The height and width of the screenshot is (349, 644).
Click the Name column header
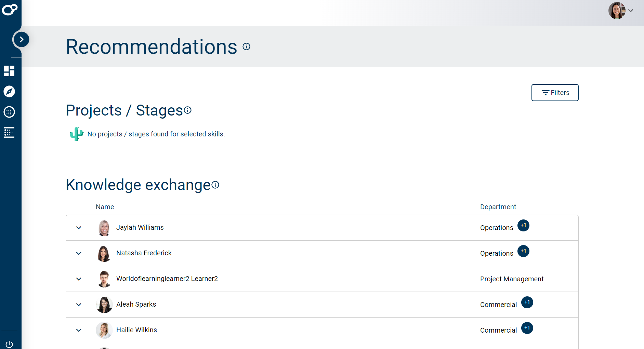[x=105, y=207]
